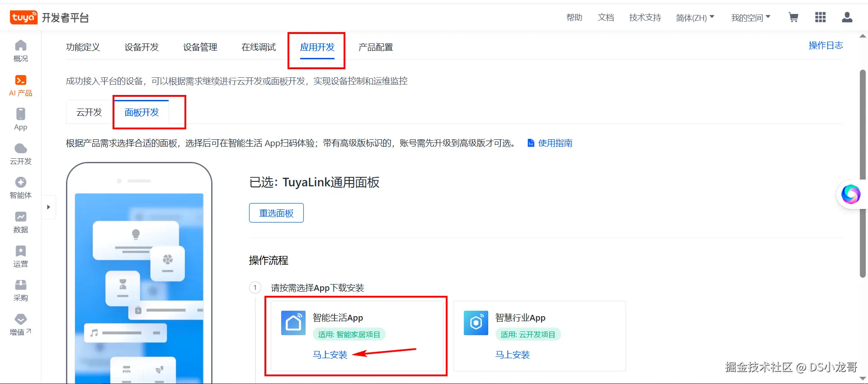Open the apps grid icon

[x=820, y=18]
